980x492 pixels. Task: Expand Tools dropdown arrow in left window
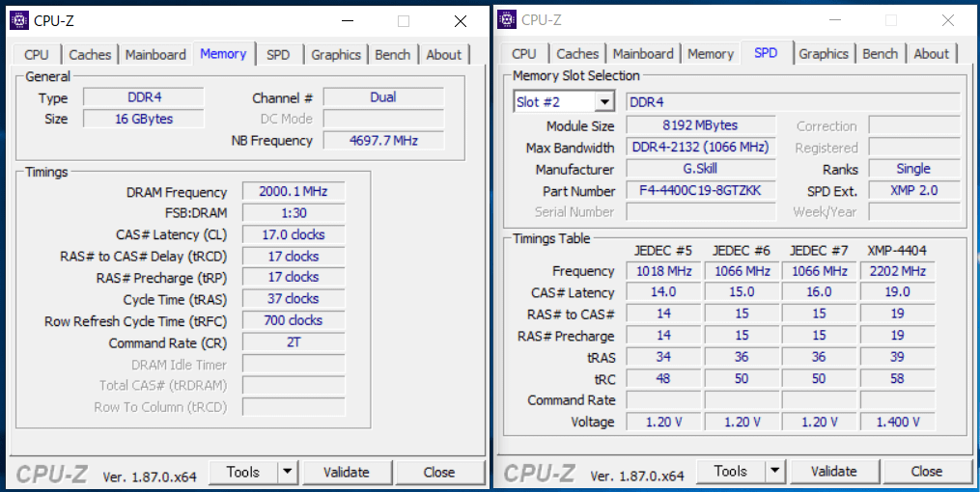pyautogui.click(x=287, y=472)
